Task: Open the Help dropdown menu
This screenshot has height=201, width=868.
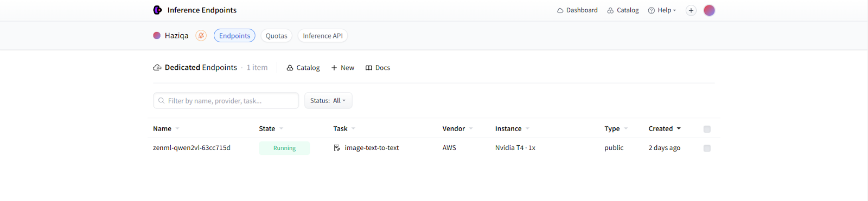Action: pyautogui.click(x=662, y=10)
